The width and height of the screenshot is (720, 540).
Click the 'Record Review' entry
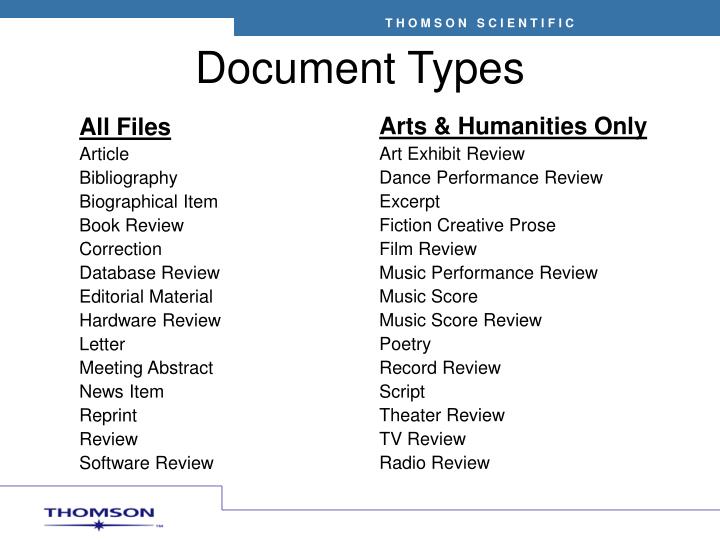tap(440, 368)
